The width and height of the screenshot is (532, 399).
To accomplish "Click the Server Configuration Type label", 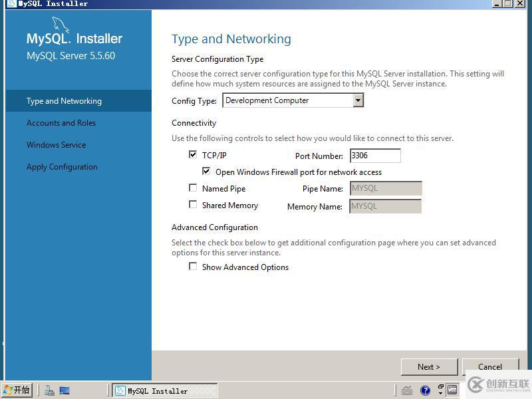I will point(217,59).
